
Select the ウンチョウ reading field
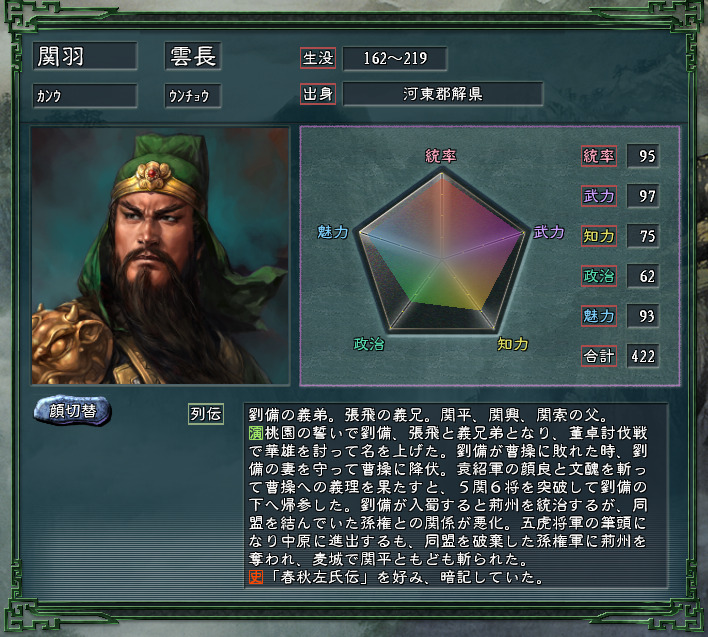click(x=193, y=95)
